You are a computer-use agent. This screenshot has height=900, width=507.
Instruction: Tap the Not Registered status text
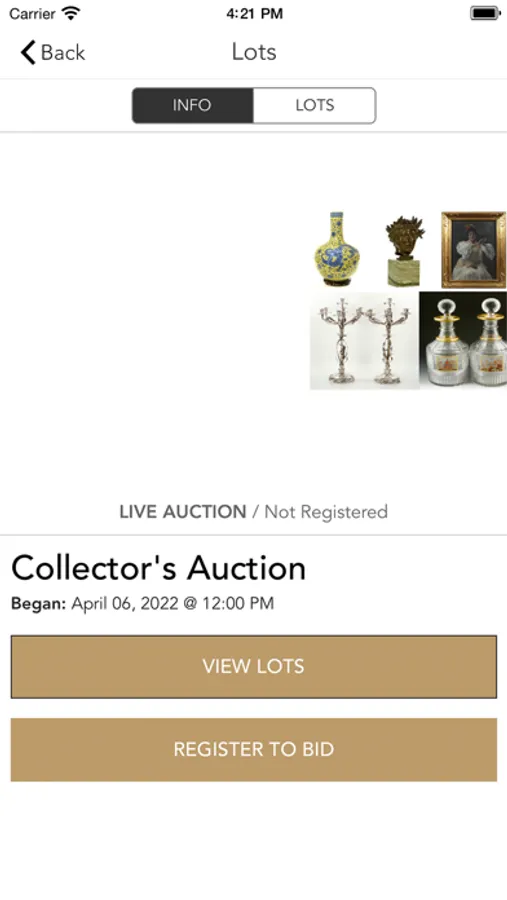coord(326,511)
